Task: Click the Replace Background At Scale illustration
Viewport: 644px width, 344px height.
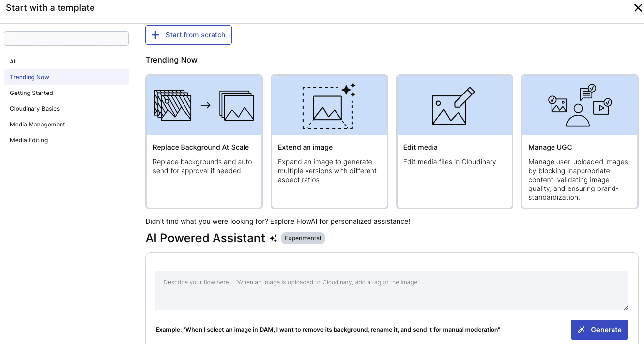Action: click(204, 105)
